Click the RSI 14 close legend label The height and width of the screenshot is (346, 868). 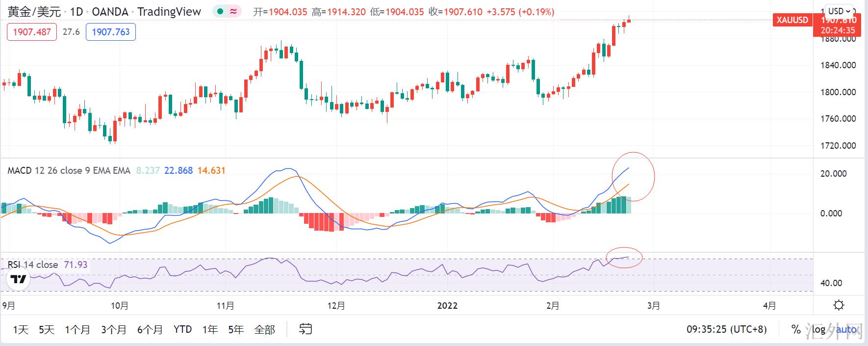pos(33,265)
